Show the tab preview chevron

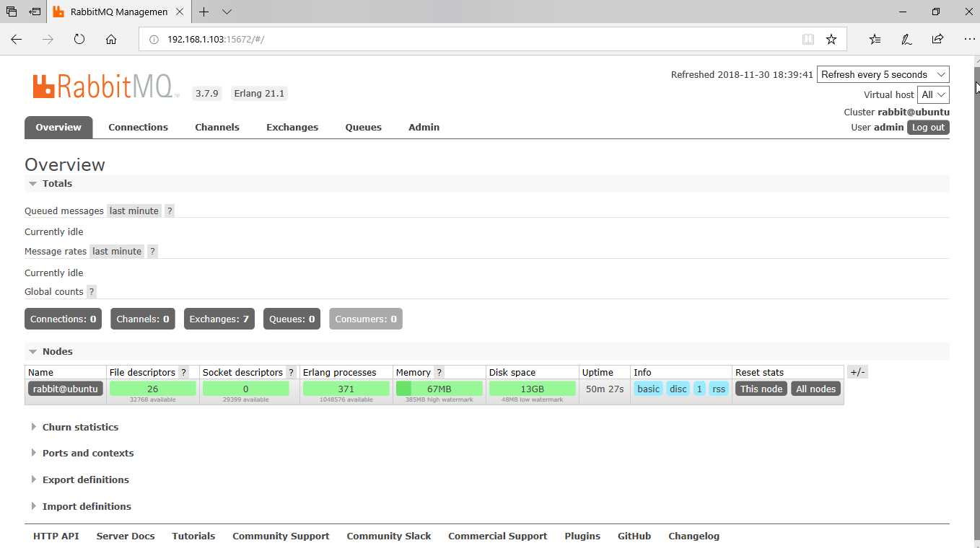(227, 12)
